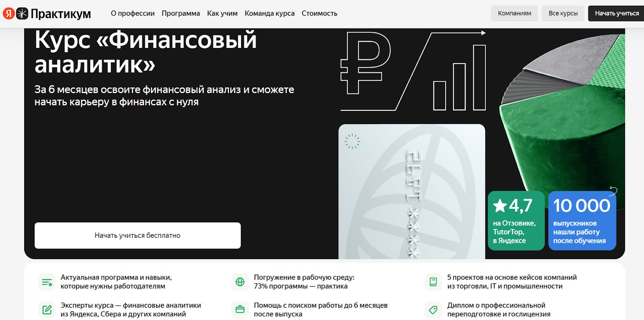Click "выпускников нашли работу после обучения" caption
This screenshot has height=320, width=644.
pyautogui.click(x=580, y=232)
